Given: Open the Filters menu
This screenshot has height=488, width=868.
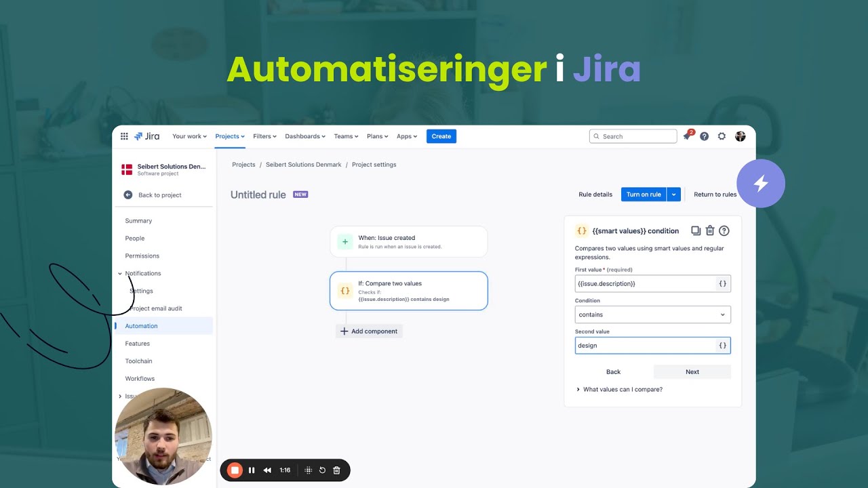Looking at the screenshot, I should click(x=264, y=136).
